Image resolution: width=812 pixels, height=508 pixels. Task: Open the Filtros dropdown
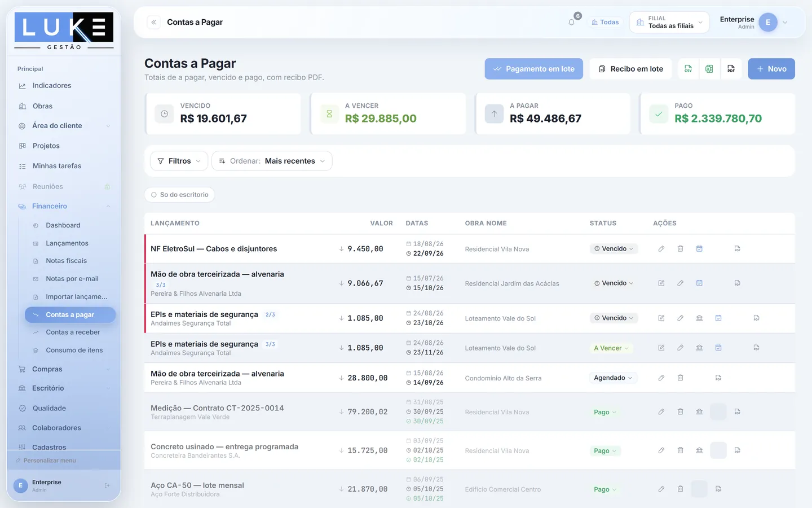point(179,161)
